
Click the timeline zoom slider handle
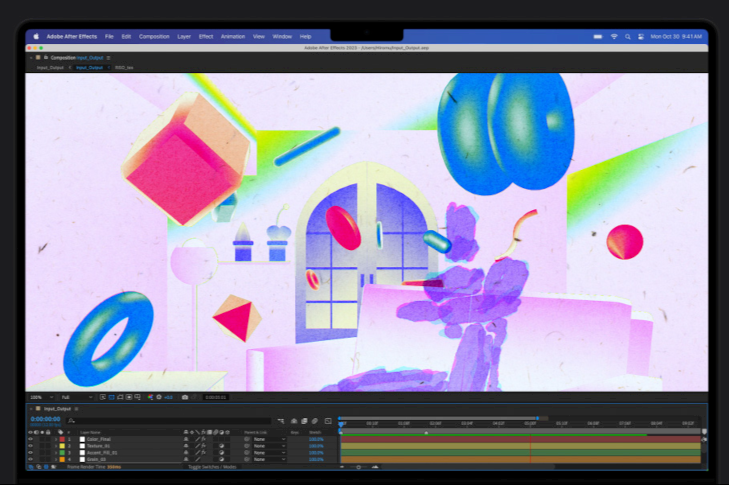[358, 466]
